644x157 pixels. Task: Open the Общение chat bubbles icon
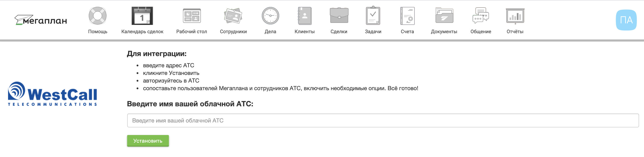(x=481, y=15)
